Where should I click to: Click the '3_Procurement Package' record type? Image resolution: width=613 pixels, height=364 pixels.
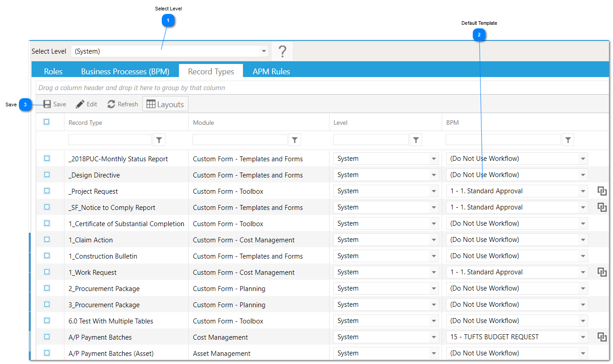pos(104,305)
